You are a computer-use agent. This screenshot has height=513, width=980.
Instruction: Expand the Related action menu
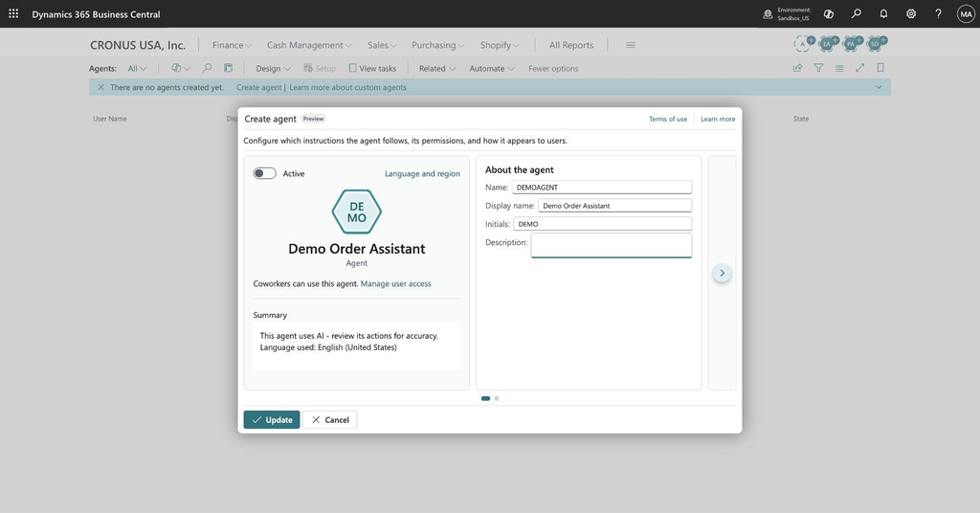[x=437, y=69]
